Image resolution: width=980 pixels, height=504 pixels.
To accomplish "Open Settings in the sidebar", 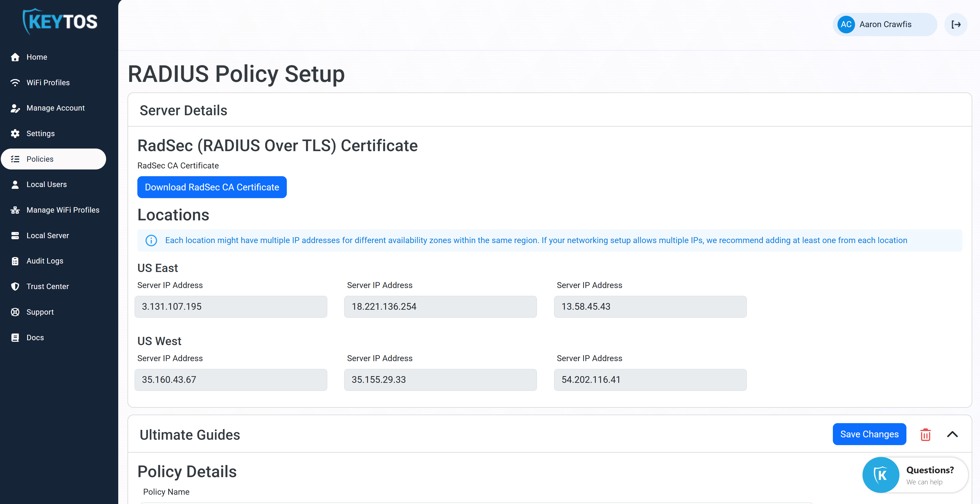I will [x=40, y=134].
